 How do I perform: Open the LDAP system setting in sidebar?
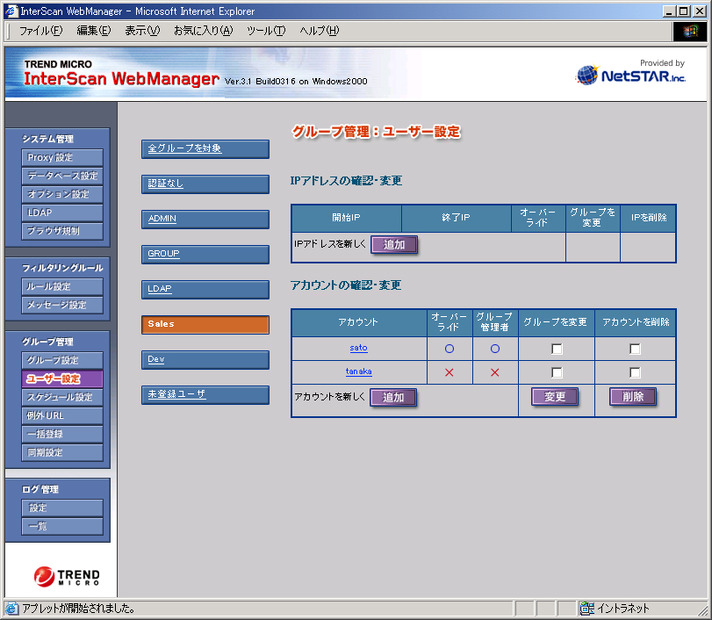click(x=62, y=213)
